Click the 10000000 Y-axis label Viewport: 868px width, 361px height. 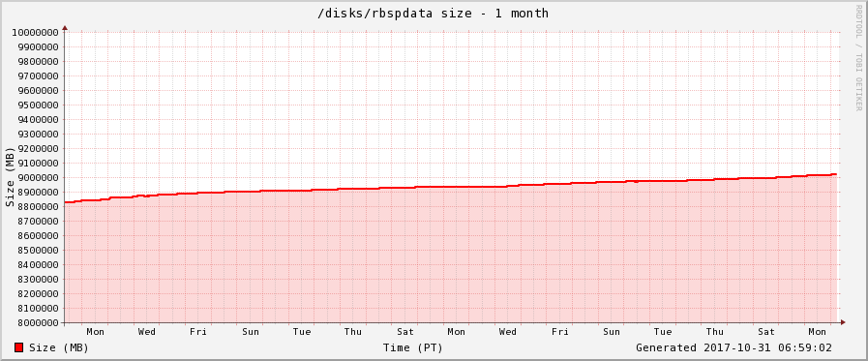click(x=36, y=32)
